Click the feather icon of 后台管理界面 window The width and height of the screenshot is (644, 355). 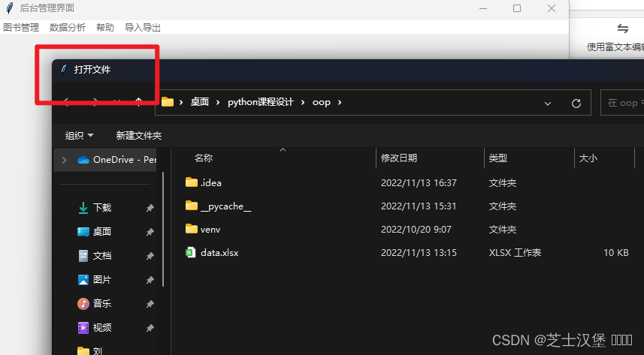tap(10, 8)
